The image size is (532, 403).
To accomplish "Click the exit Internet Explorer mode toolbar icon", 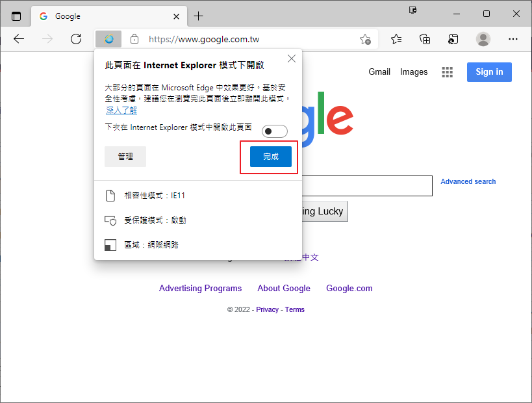I will tap(453, 40).
